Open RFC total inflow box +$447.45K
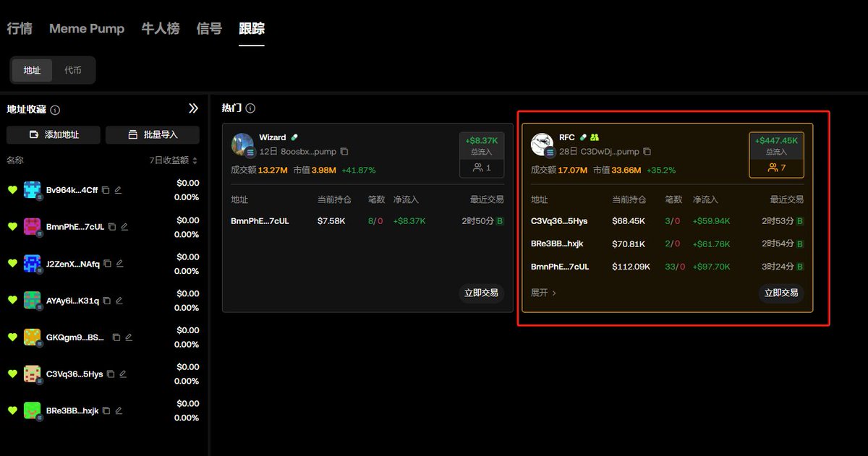Viewport: 868px width, 456px height. 776,155
